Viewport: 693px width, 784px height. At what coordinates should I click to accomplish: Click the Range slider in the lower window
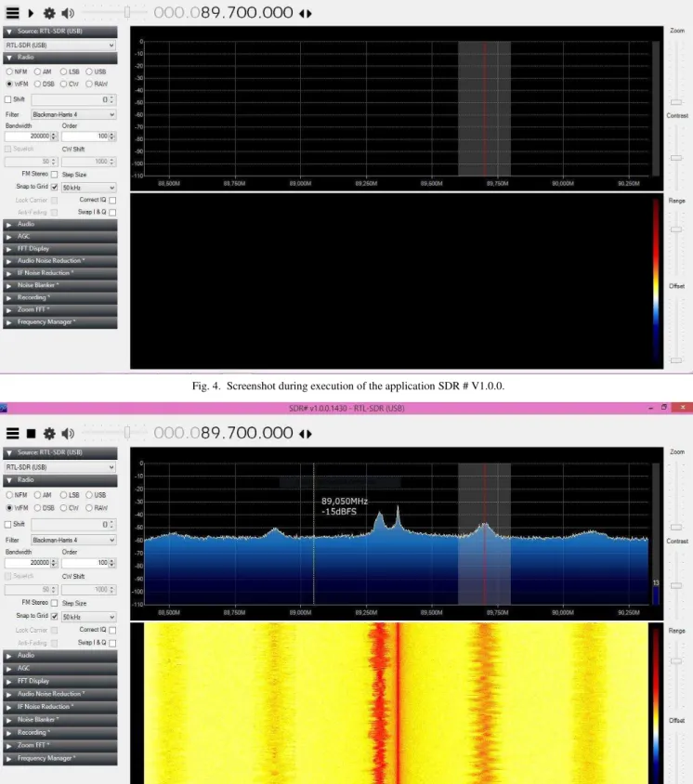coord(676,661)
